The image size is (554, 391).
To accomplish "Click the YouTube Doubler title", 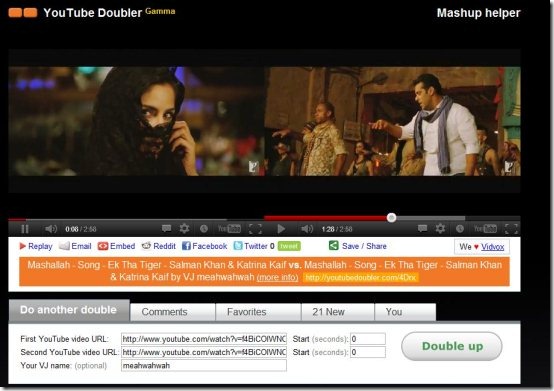I will [93, 13].
